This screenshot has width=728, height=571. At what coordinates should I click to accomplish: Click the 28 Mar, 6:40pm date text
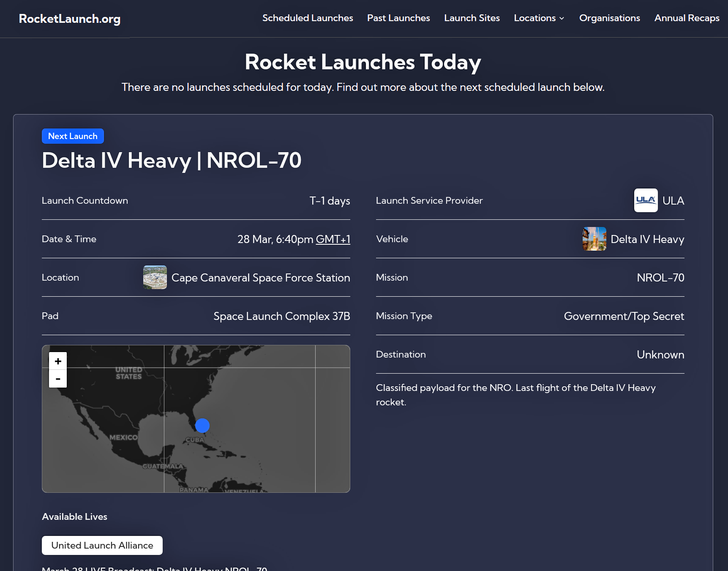[x=275, y=239]
